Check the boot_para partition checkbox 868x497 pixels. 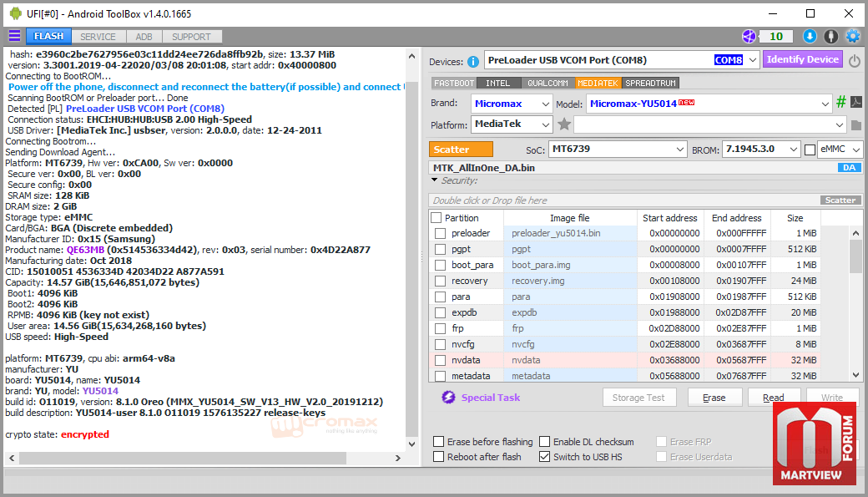440,265
